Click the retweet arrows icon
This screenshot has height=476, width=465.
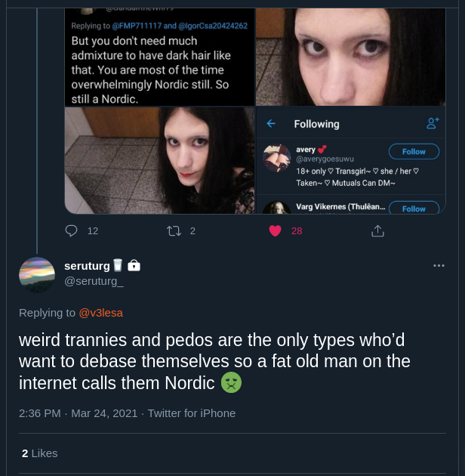point(174,231)
